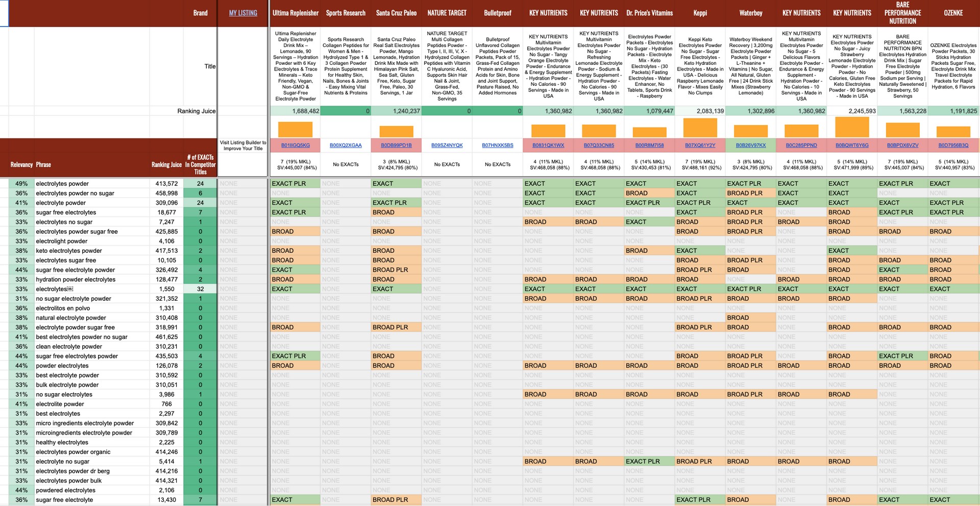
Task: Open ASIN link B0DB99PD1B
Action: pos(396,145)
